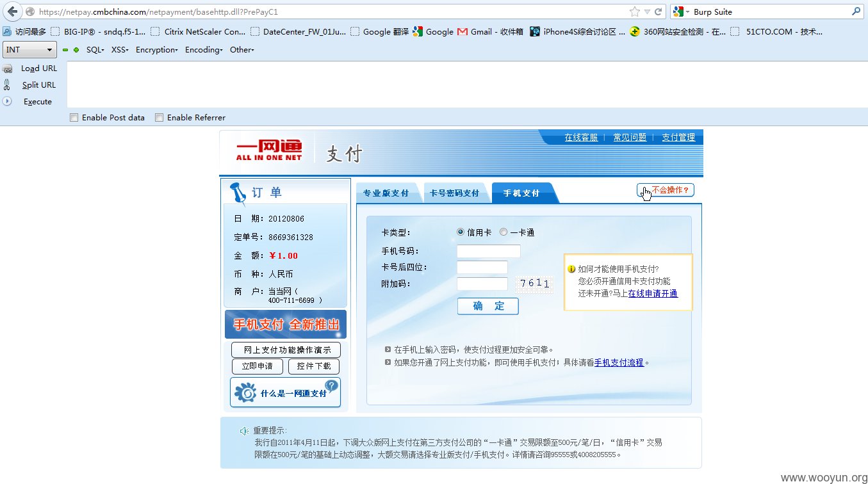Open DateCenter_FW bookmark
This screenshot has width=868, height=484.
click(x=299, y=31)
